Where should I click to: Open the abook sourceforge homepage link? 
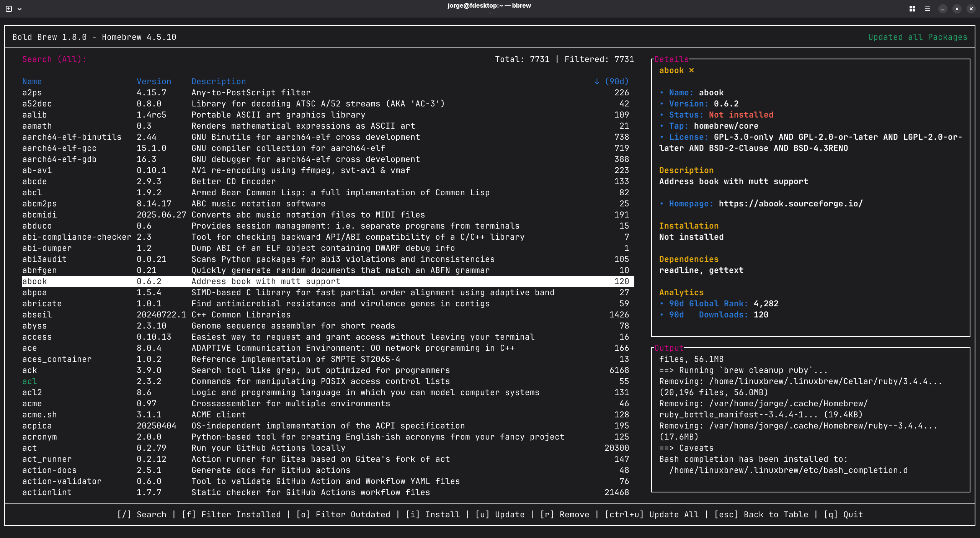(x=791, y=203)
